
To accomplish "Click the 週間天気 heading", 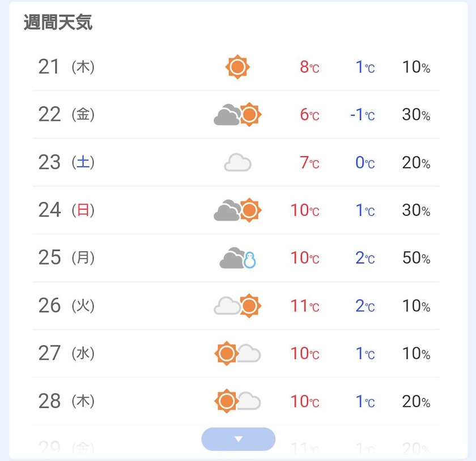I will click(58, 23).
